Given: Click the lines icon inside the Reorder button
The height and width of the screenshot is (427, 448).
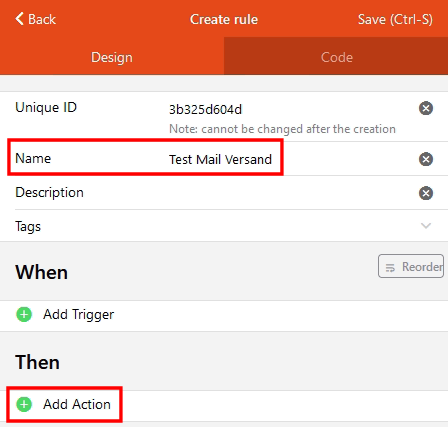Looking at the screenshot, I should point(390,267).
